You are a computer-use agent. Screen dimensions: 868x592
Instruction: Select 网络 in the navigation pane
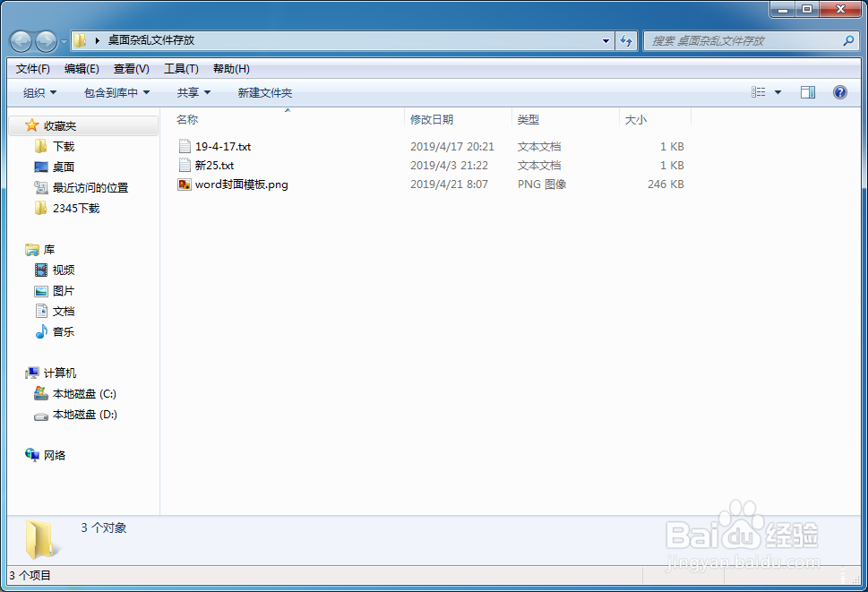pos(55,455)
